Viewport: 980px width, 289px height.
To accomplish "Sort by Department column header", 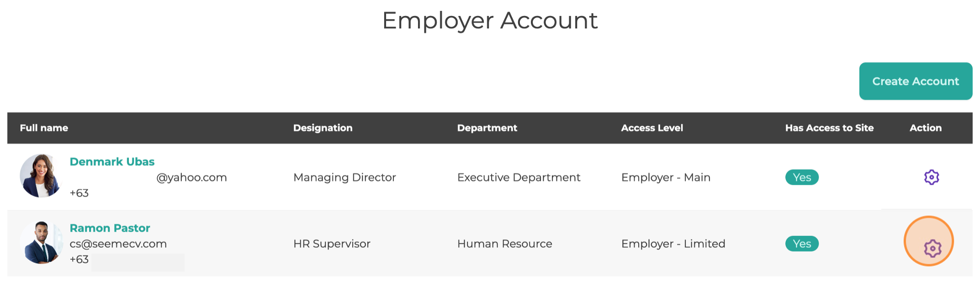I will (487, 128).
